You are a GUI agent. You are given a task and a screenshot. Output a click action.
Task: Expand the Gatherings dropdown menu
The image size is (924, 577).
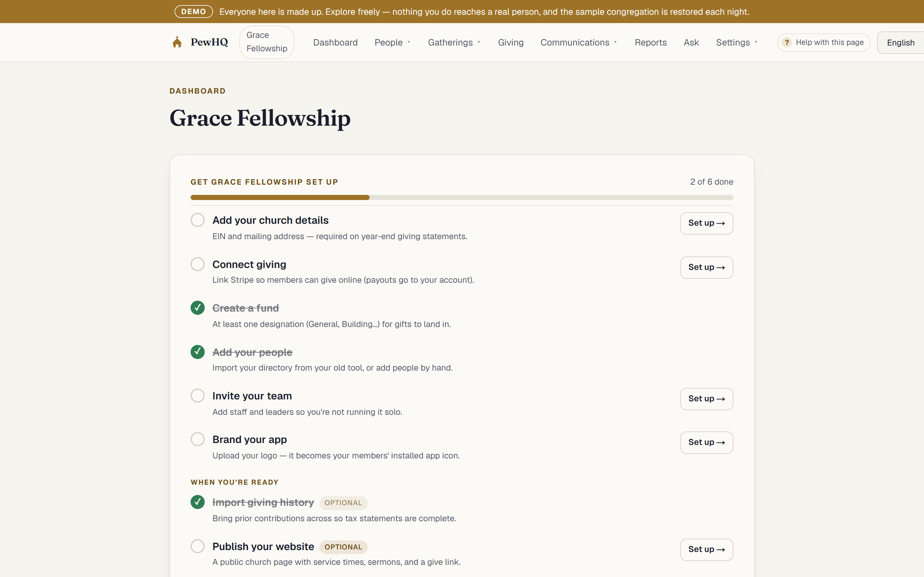454,42
